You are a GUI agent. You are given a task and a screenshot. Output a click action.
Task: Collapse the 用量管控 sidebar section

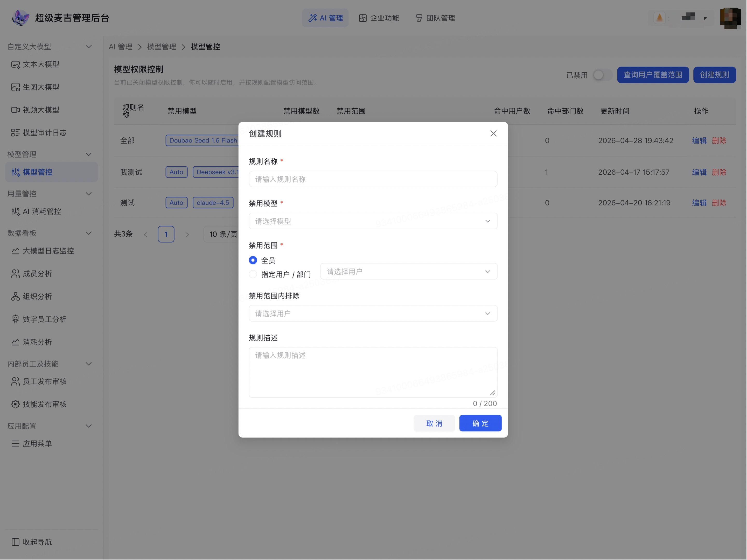89,194
